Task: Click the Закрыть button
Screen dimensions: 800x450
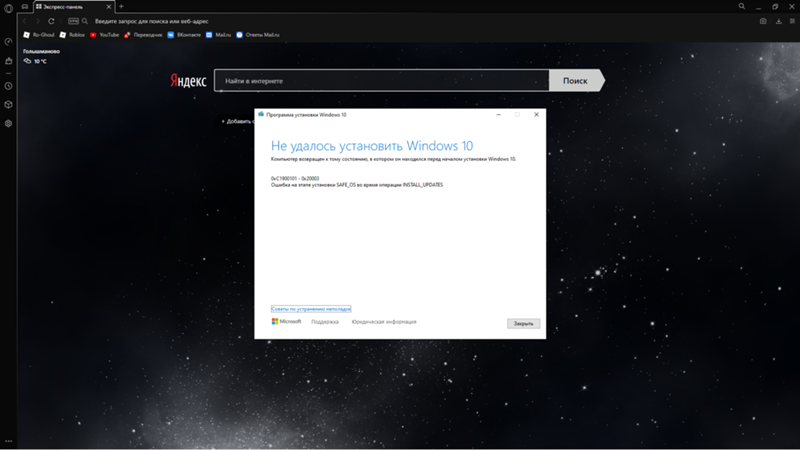Action: pyautogui.click(x=523, y=323)
